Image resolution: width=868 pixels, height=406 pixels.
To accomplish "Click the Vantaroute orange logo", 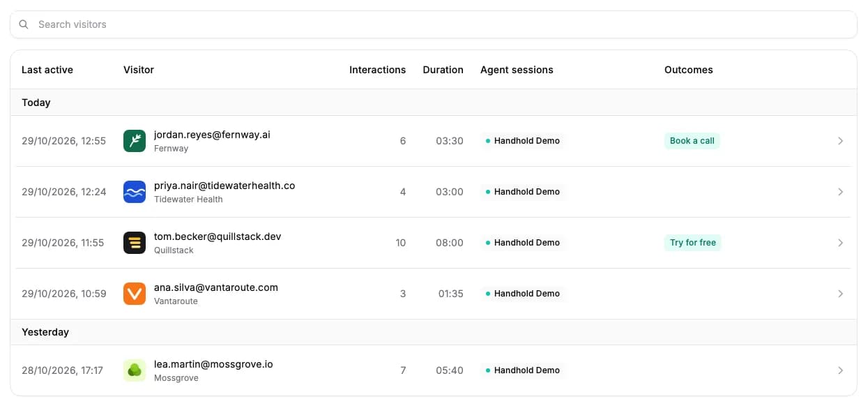I will coord(135,294).
